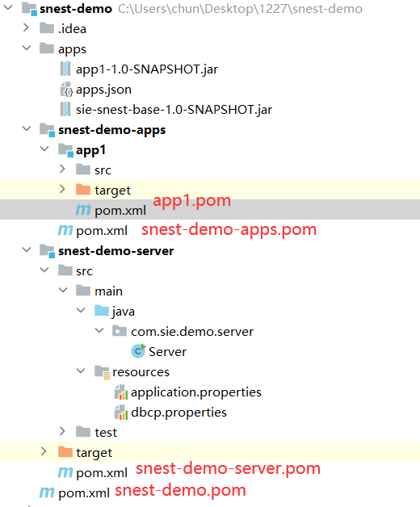
Task: Click the Maven icon of root pom.xml
Action: tap(47, 492)
